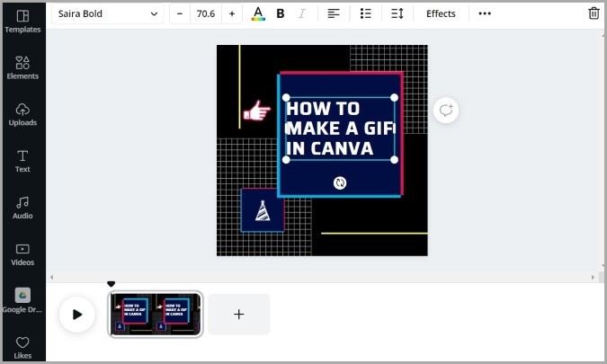The height and width of the screenshot is (364, 607).
Task: Open the Elements panel
Action: [x=22, y=67]
